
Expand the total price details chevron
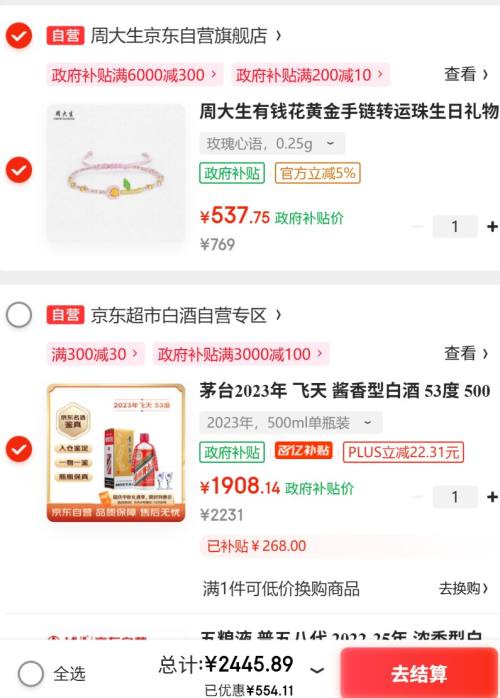317,670
